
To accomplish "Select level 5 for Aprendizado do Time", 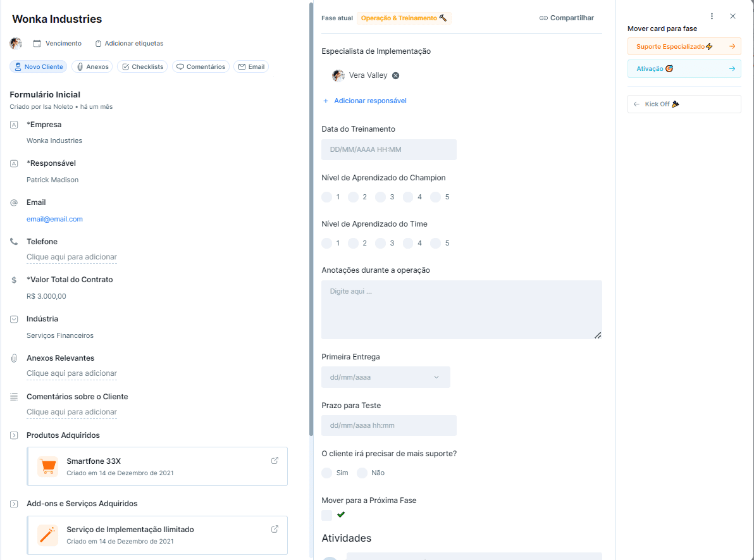I will (x=435, y=244).
